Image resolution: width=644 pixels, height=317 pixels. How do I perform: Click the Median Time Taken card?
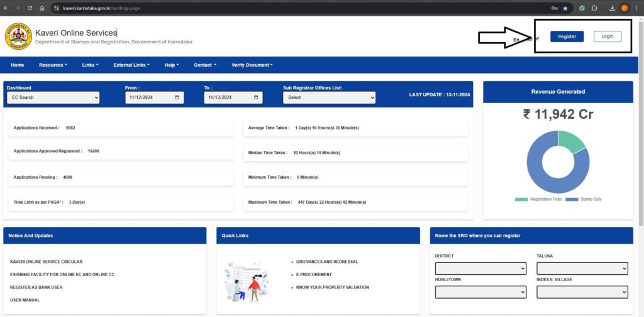pos(355,153)
